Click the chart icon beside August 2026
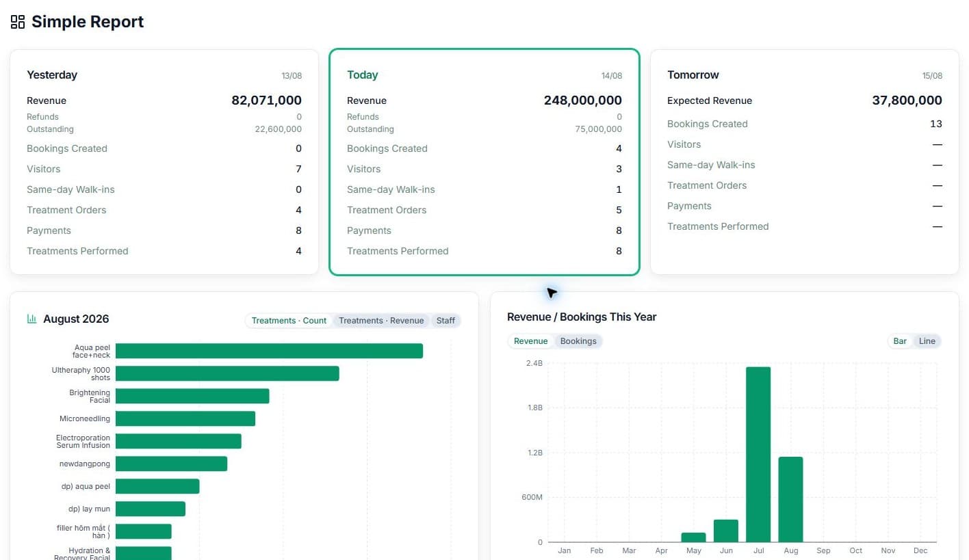 pos(31,319)
